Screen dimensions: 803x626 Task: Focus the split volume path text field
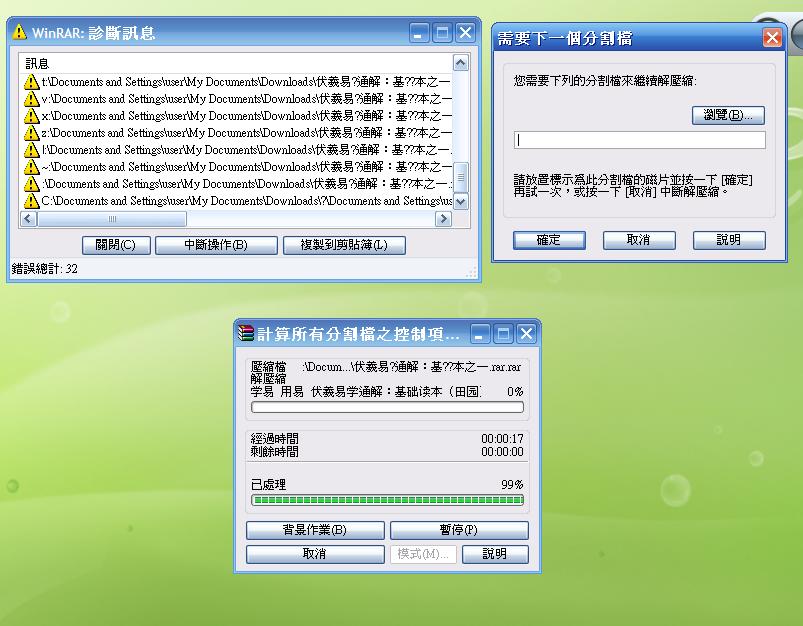click(x=639, y=141)
